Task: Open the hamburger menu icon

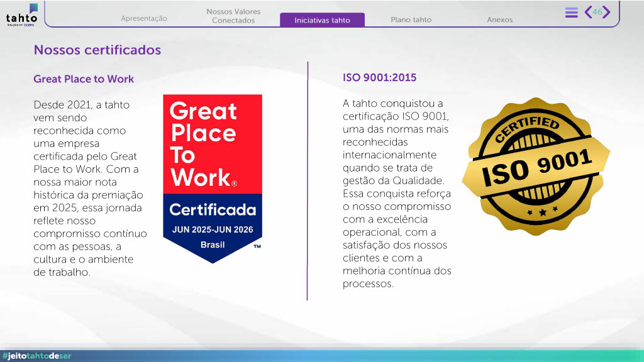Action: [x=571, y=13]
